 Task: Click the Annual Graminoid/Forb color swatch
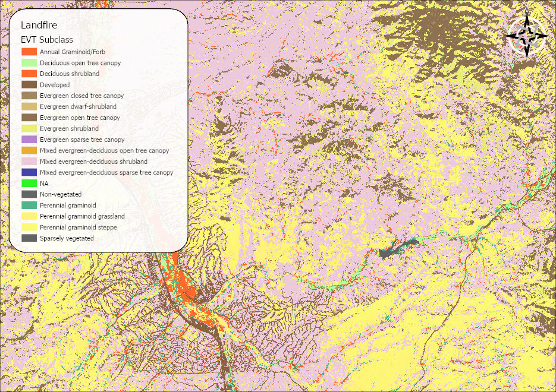29,52
